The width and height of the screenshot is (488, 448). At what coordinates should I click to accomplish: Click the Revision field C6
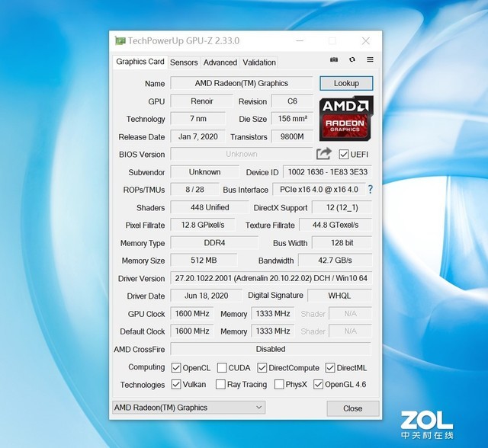292,101
